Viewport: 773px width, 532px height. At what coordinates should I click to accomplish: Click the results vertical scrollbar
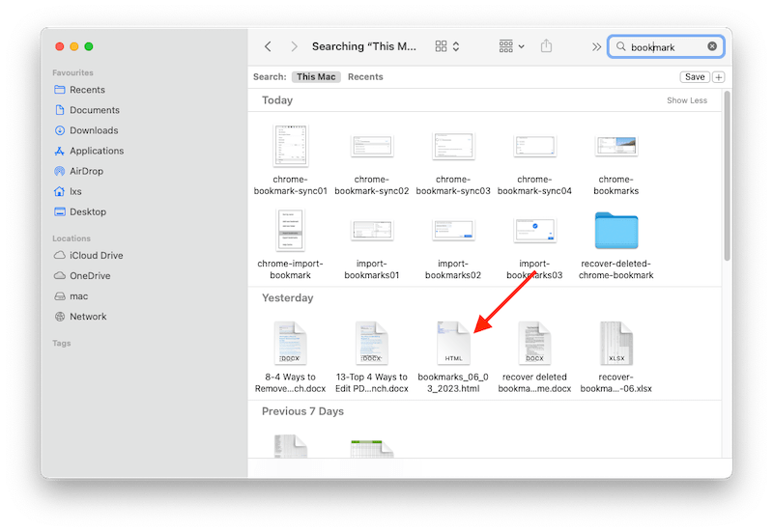coord(728,176)
